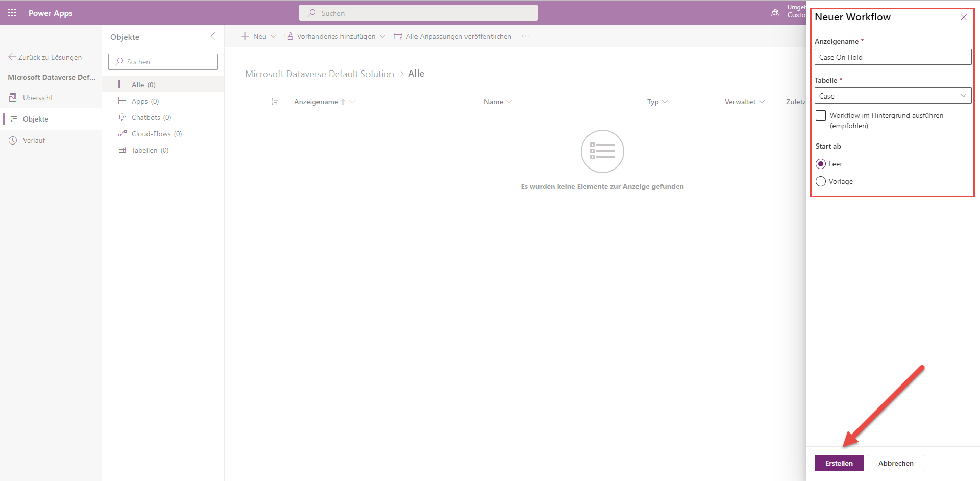Open the Anzeigename column filter chevron
Image resolution: width=980 pixels, height=481 pixels.
(352, 102)
